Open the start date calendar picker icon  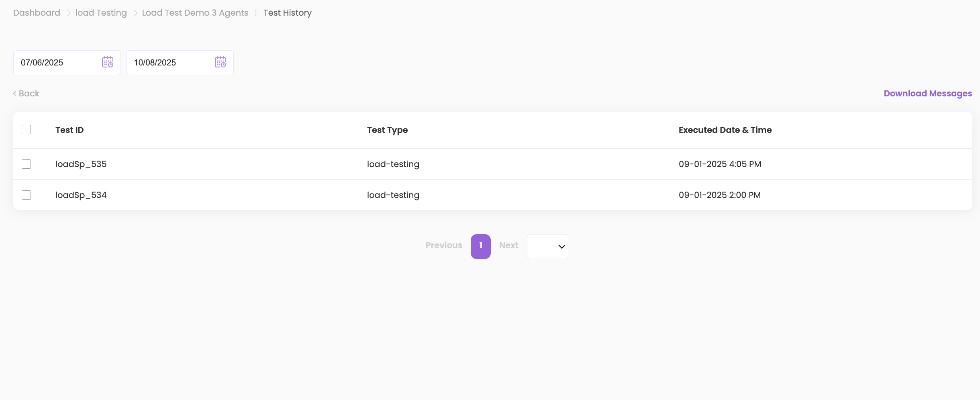108,62
